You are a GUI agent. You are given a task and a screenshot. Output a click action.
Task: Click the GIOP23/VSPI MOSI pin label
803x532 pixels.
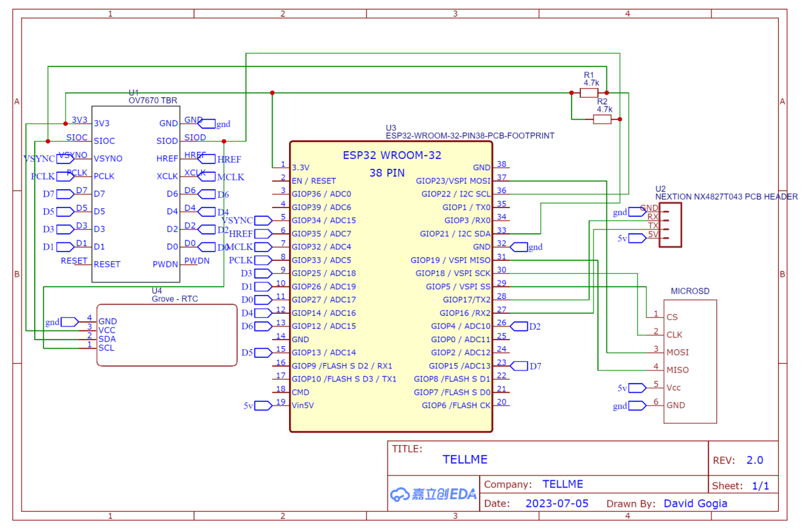pyautogui.click(x=453, y=181)
